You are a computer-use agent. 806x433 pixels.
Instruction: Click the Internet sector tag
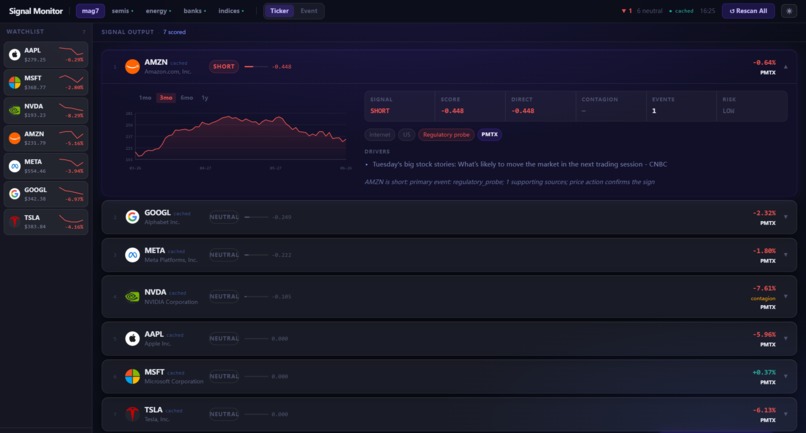(379, 135)
